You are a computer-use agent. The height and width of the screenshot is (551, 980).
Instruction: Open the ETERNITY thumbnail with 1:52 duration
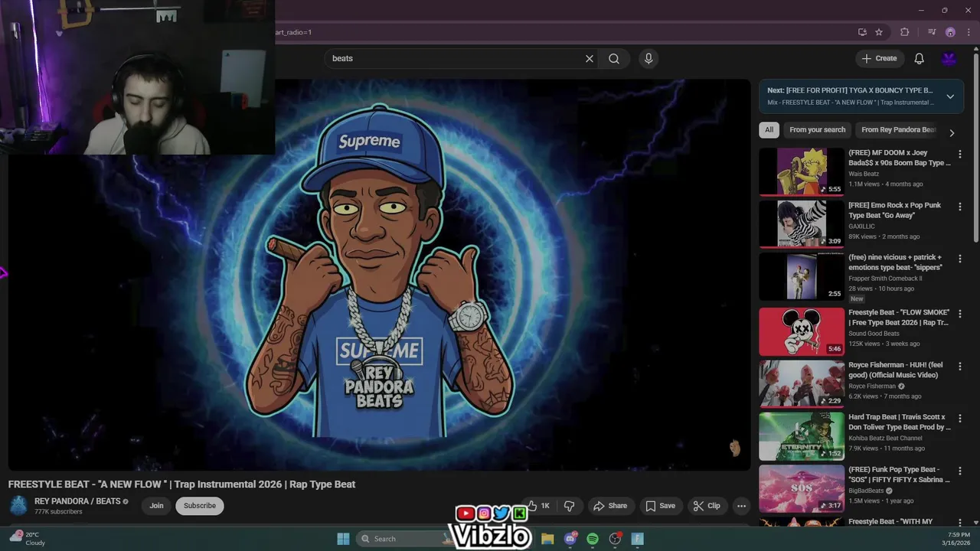pos(802,436)
